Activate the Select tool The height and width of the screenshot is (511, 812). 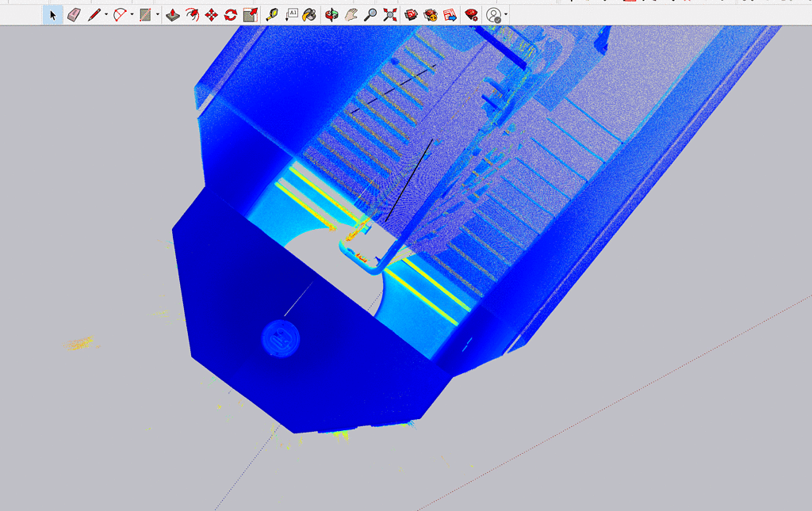[x=52, y=13]
